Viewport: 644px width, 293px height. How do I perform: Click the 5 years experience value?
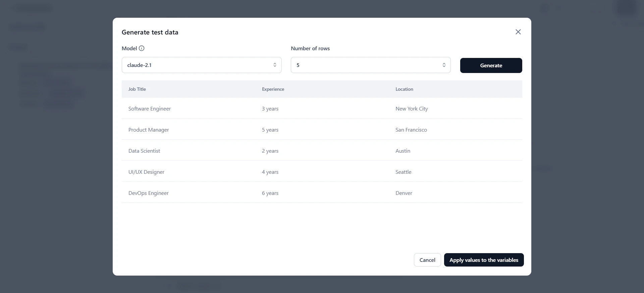270,130
